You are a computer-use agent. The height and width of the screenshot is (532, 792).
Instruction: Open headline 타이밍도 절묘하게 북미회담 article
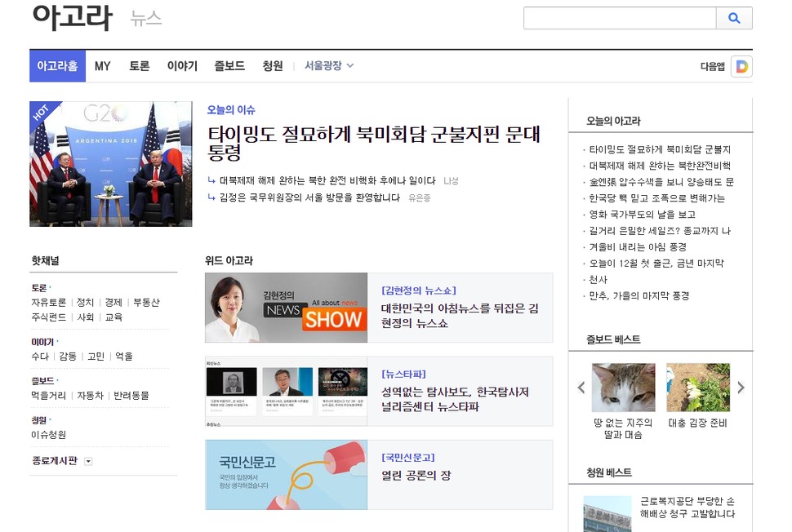tap(374, 143)
